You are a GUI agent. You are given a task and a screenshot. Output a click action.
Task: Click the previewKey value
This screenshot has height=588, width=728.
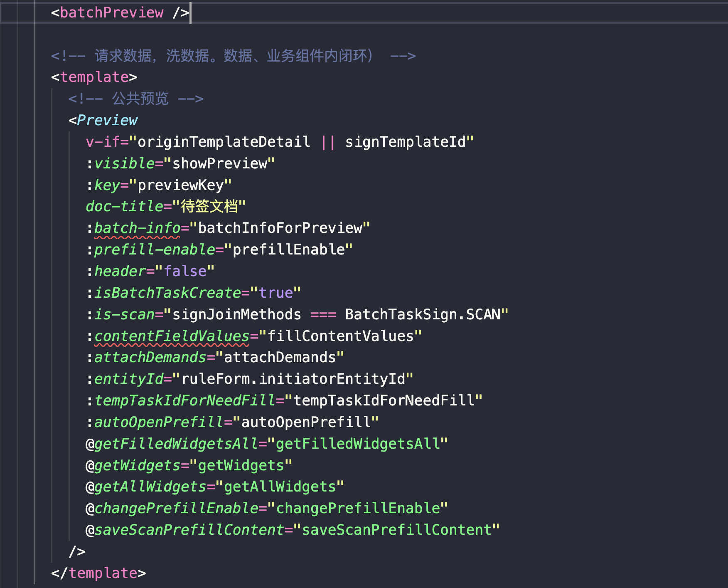pos(180,185)
